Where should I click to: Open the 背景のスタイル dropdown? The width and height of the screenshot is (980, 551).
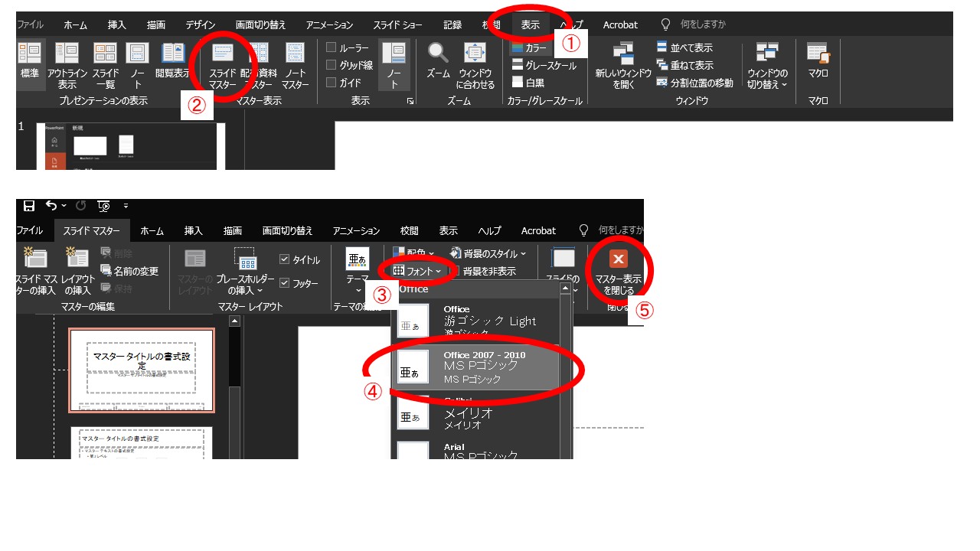[488, 253]
